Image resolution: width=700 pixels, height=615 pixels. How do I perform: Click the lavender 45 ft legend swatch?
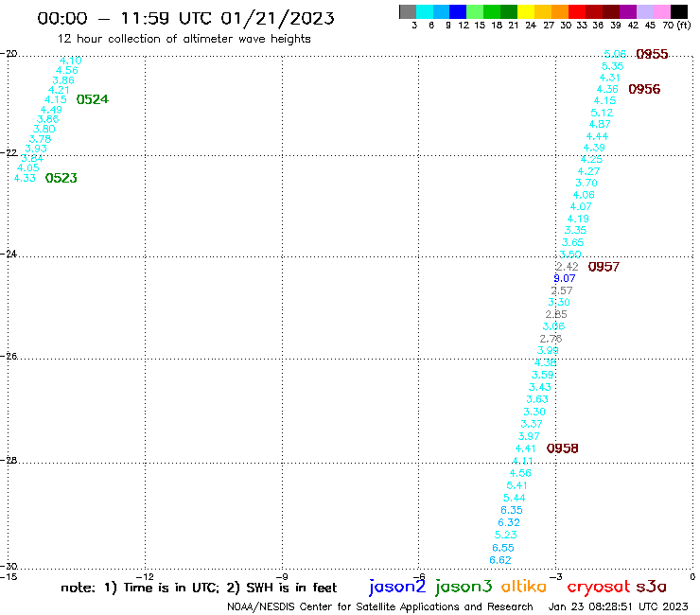[x=645, y=11]
